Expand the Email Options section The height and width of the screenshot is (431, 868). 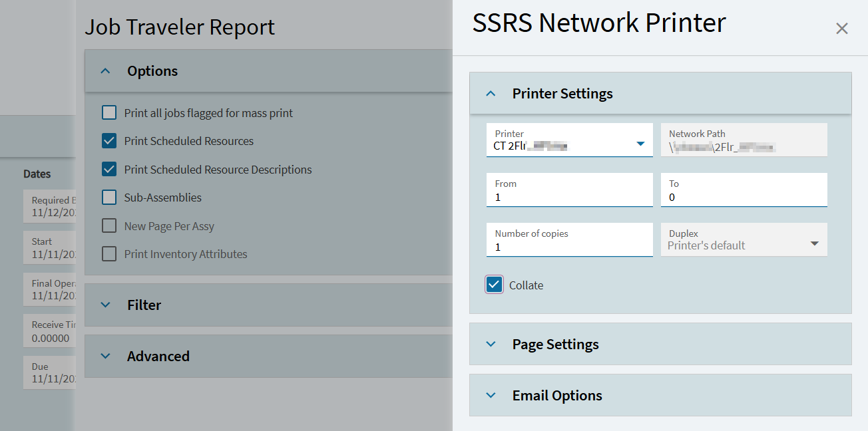pyautogui.click(x=491, y=395)
